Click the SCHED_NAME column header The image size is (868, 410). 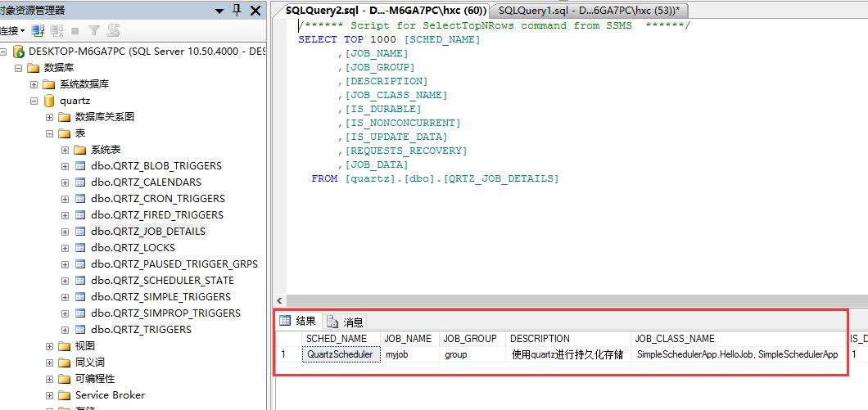341,338
